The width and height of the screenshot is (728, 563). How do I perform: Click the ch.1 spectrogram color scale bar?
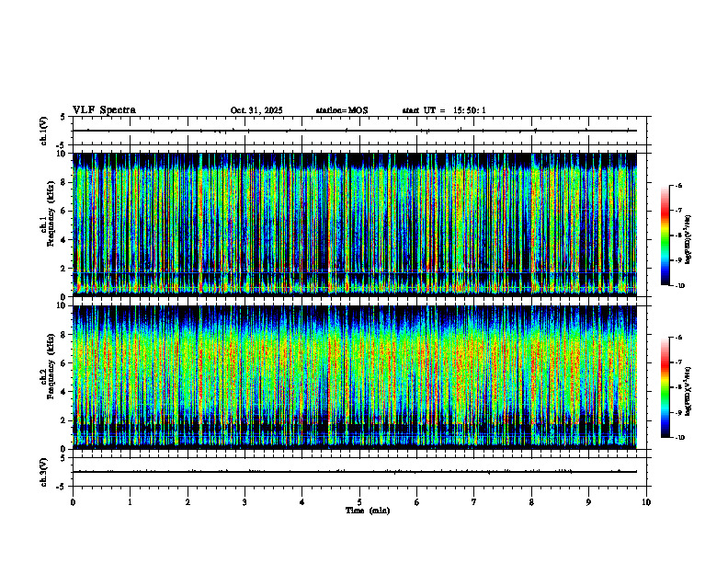(x=665, y=236)
